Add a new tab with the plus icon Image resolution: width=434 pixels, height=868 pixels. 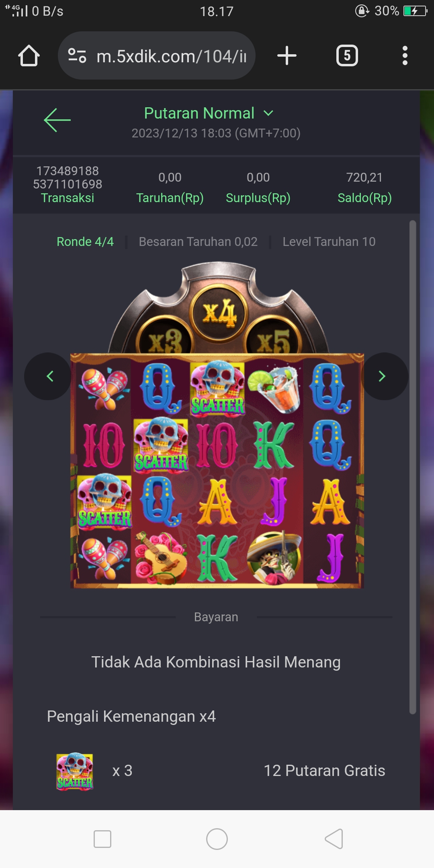pyautogui.click(x=287, y=55)
